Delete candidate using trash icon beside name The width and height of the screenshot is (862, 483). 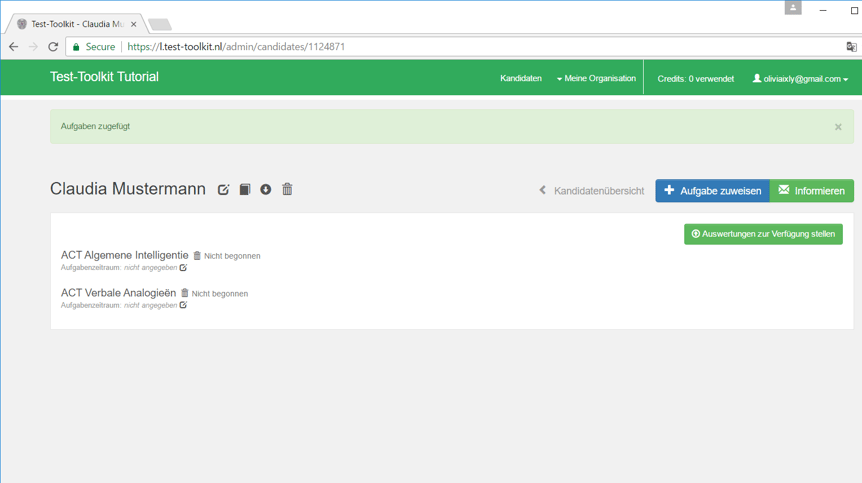click(x=287, y=189)
